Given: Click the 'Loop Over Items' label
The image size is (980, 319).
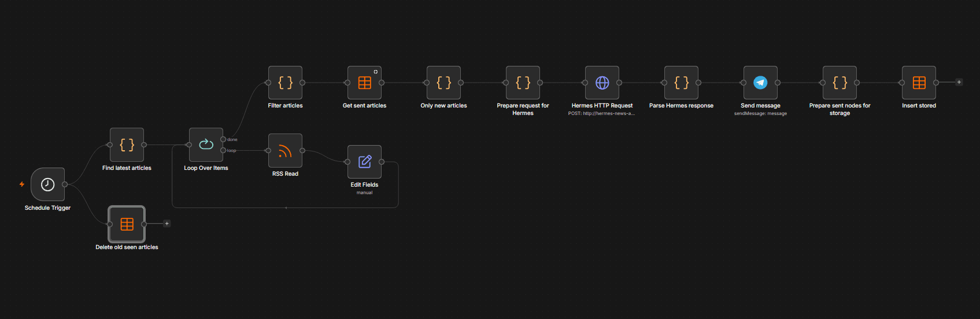Looking at the screenshot, I should coord(206,168).
